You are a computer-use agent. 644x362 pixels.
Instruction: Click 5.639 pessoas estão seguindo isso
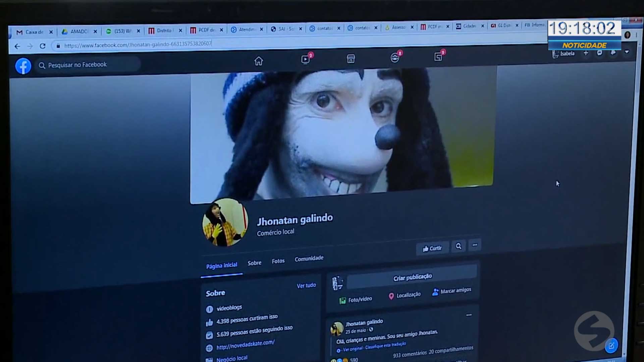pyautogui.click(x=254, y=331)
